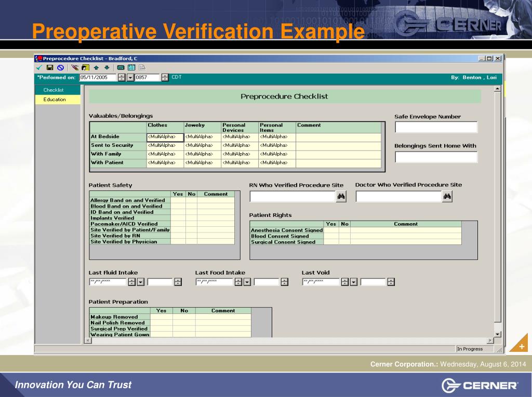Click the green checkmark sign icon
The image size is (532, 397).
pos(39,67)
